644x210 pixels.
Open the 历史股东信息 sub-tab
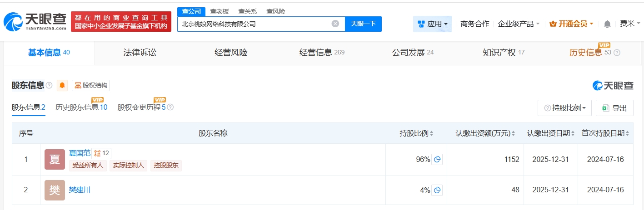coord(81,107)
